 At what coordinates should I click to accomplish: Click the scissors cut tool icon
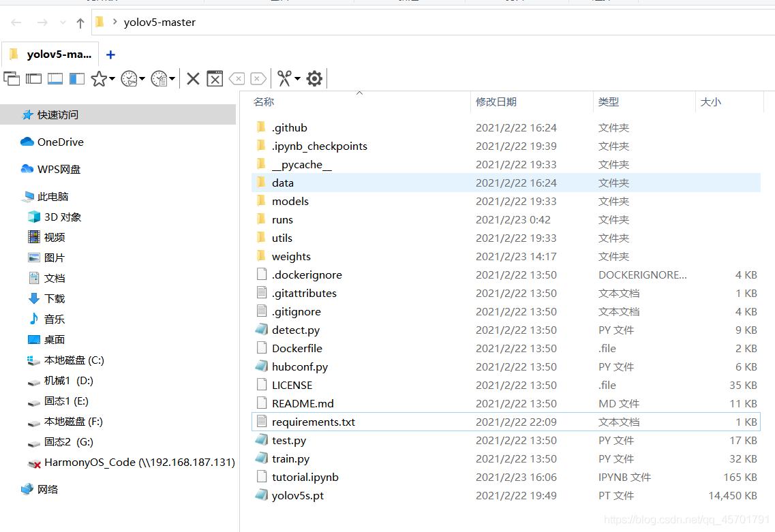(284, 78)
